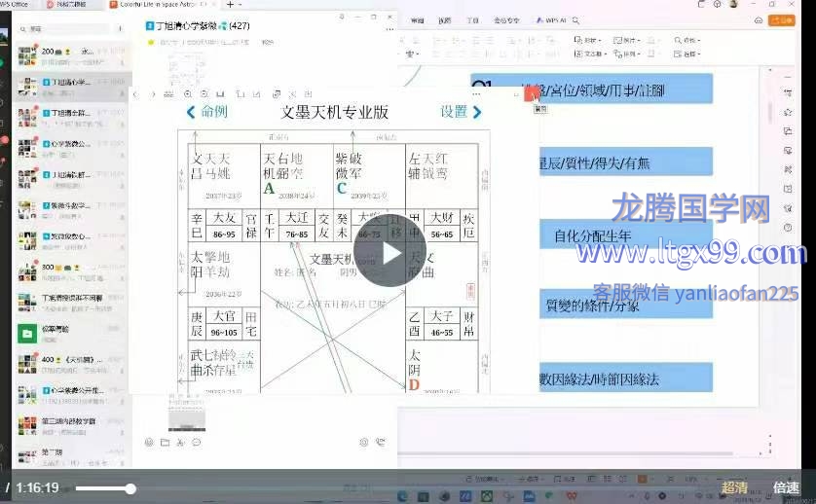Click the live stream icon in the chat toolbar
The height and width of the screenshot is (504, 816).
tap(364, 442)
